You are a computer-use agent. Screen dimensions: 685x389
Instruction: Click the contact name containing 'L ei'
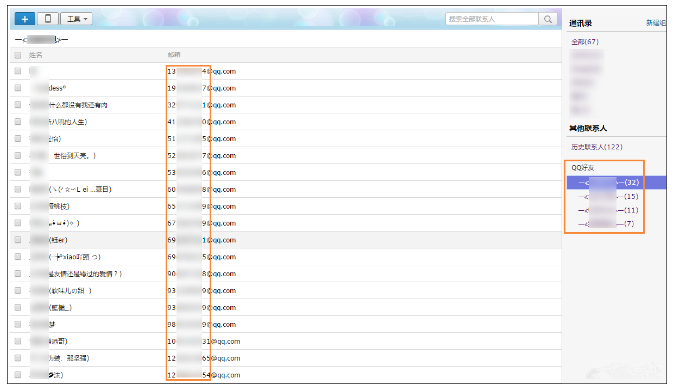70,189
